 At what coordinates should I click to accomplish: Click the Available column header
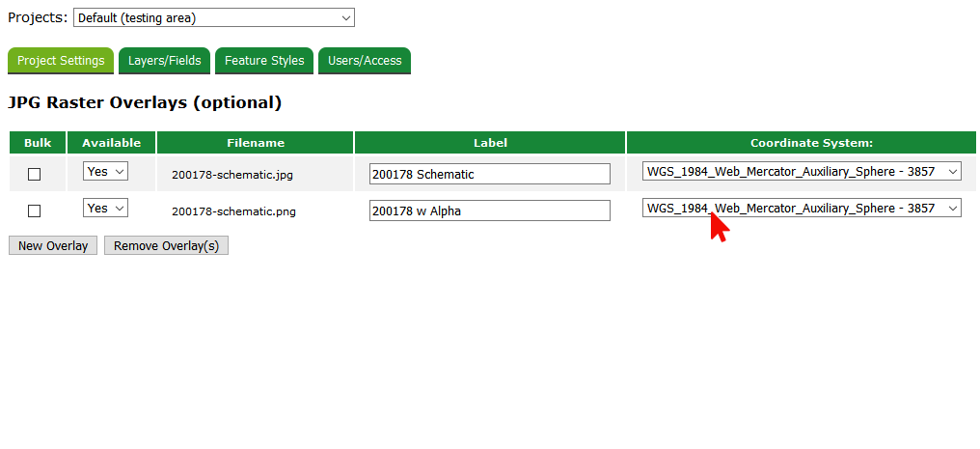pyautogui.click(x=111, y=143)
